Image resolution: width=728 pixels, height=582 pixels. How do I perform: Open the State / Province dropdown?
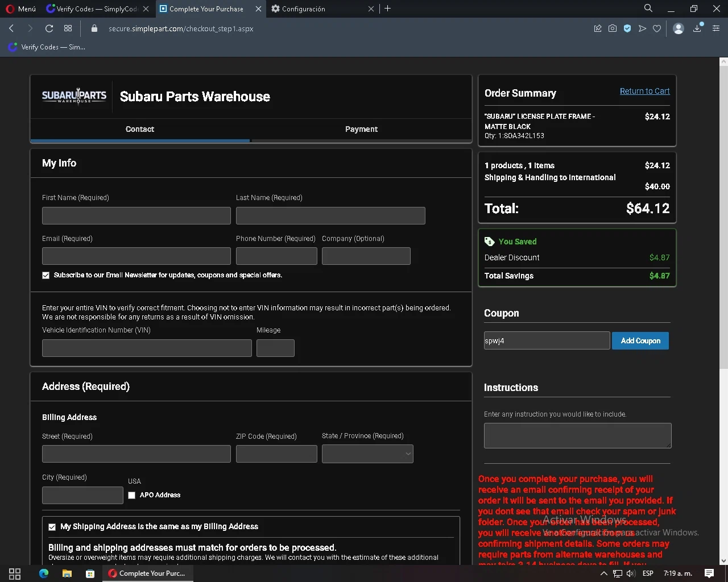367,454
